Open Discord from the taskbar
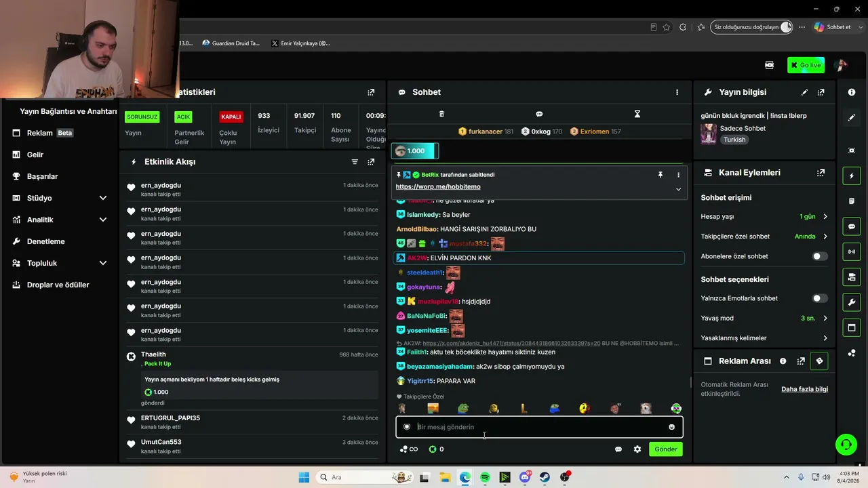868x488 pixels. 525,478
